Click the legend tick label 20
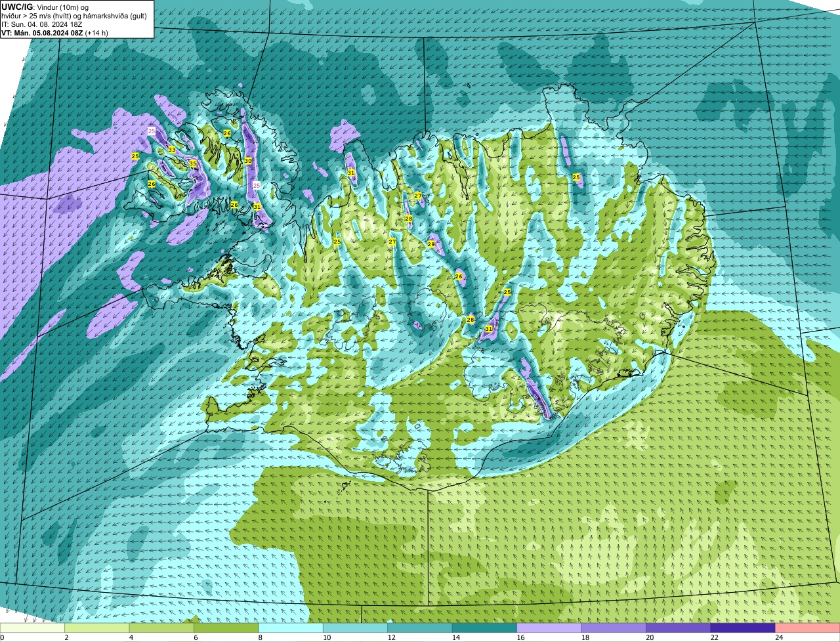840x642 pixels. click(x=649, y=637)
